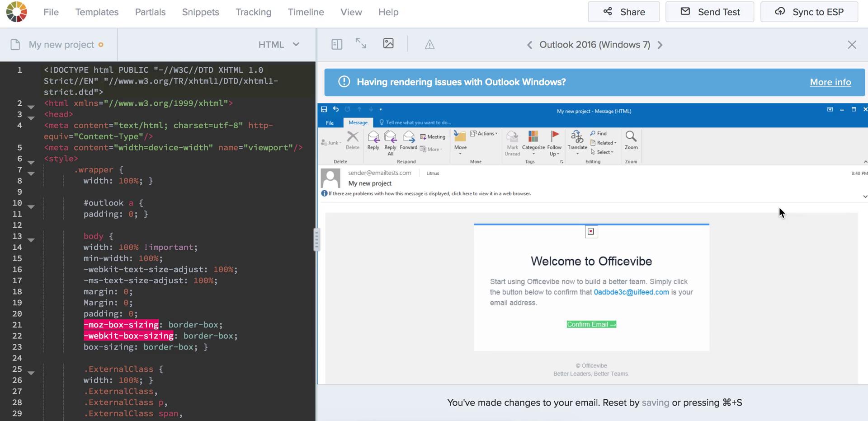The width and height of the screenshot is (868, 421).
Task: Click the broken image placeholder in email
Action: click(x=590, y=232)
